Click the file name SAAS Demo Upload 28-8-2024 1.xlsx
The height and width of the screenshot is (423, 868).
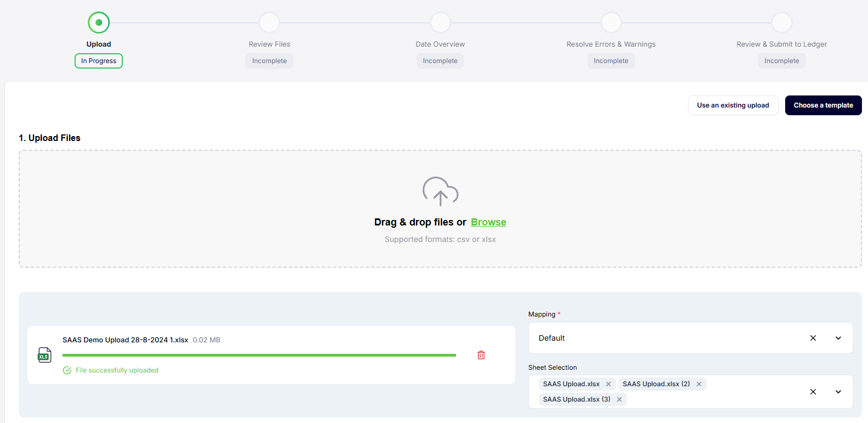pyautogui.click(x=125, y=340)
